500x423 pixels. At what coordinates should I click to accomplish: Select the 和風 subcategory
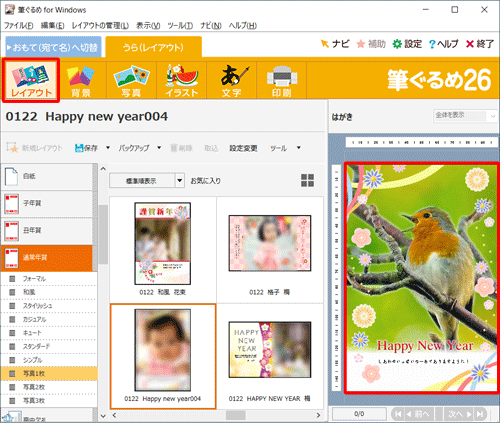pos(49,292)
